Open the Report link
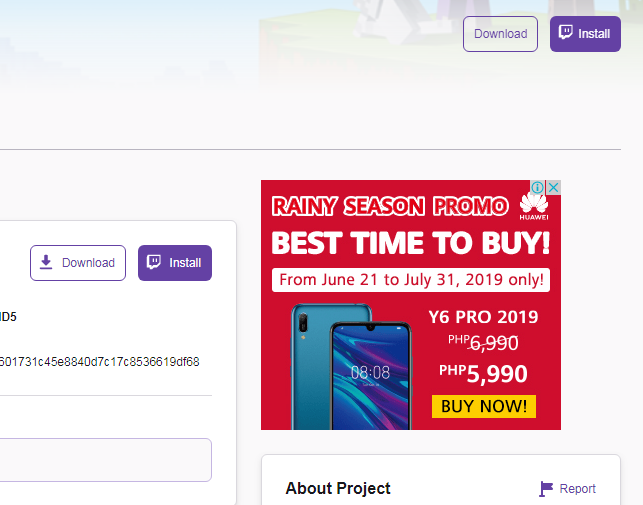643x505 pixels. pyautogui.click(x=577, y=489)
